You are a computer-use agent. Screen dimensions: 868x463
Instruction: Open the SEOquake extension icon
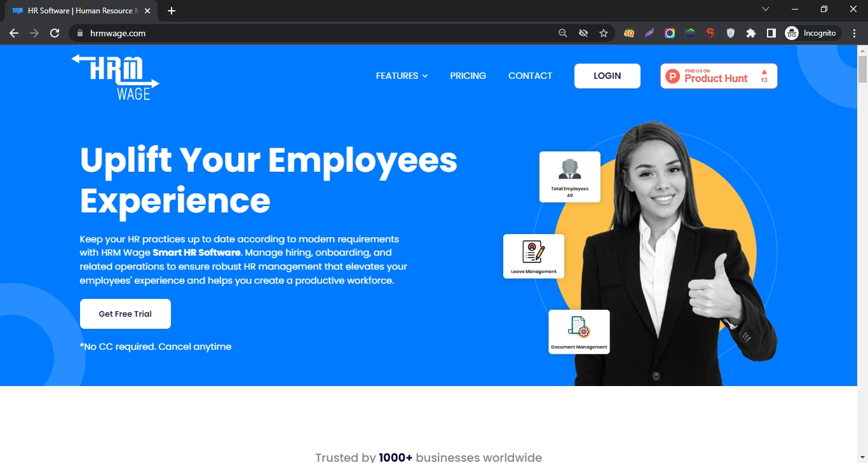(x=629, y=33)
